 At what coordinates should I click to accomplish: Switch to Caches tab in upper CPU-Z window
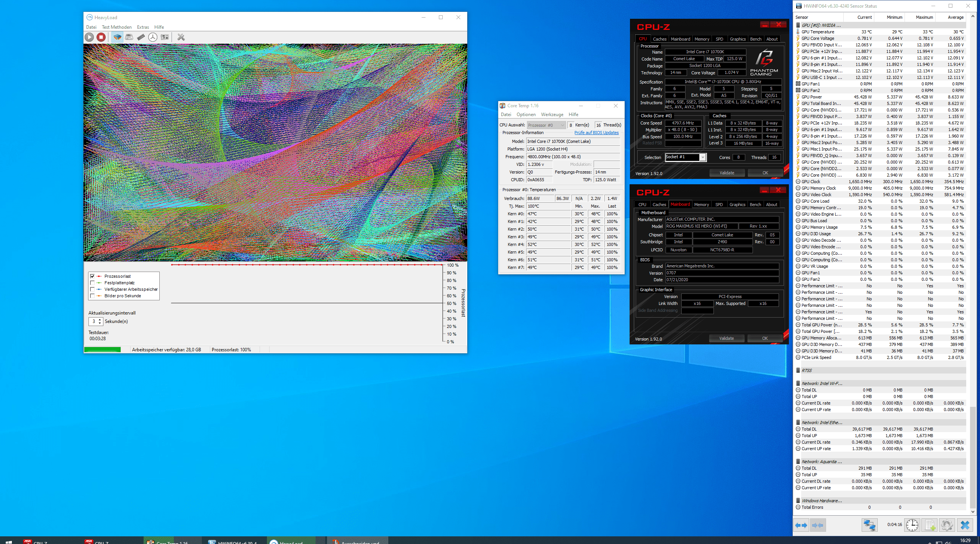click(659, 39)
